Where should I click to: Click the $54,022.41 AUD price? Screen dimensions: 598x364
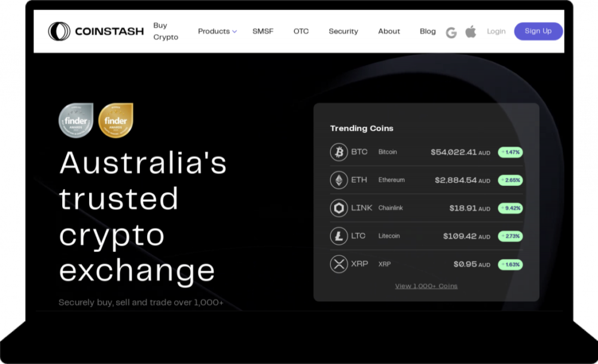tap(460, 152)
